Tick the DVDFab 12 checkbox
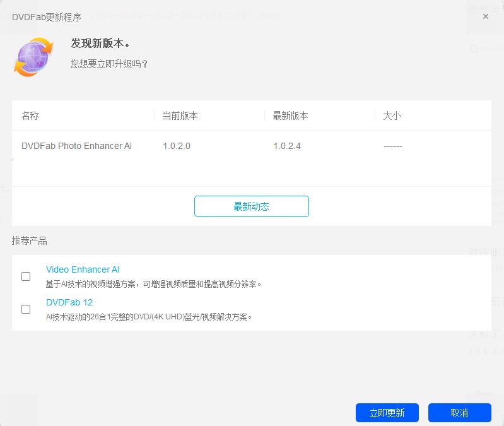 (x=26, y=309)
